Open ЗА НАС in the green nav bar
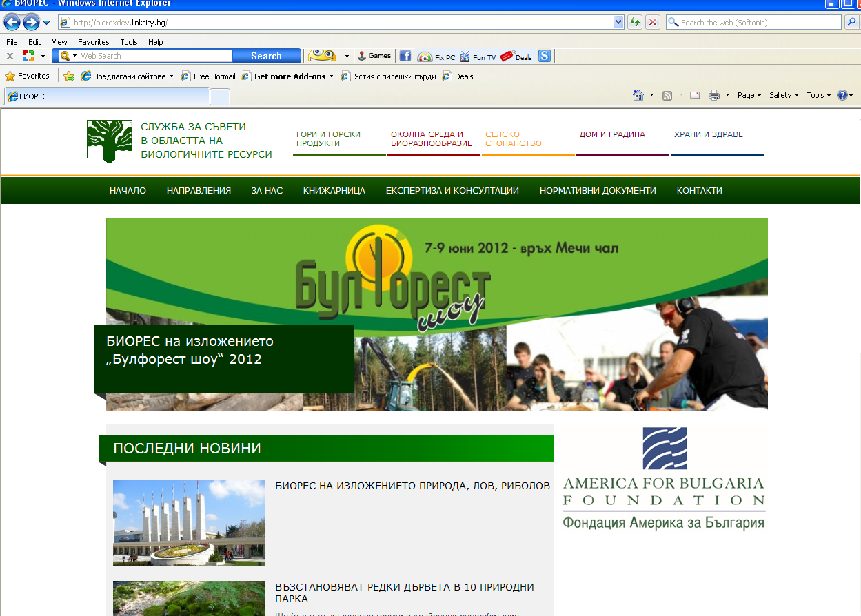 pyautogui.click(x=267, y=191)
